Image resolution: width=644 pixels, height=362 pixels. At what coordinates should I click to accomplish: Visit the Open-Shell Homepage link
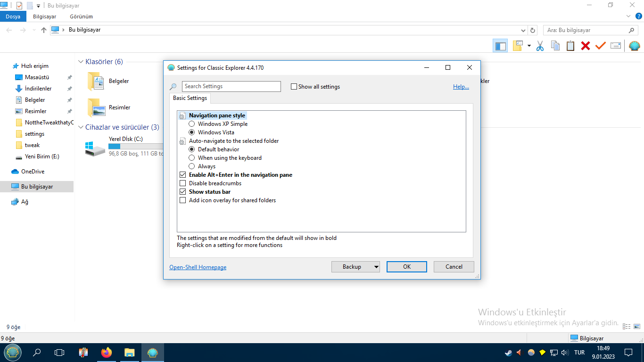pos(198,267)
